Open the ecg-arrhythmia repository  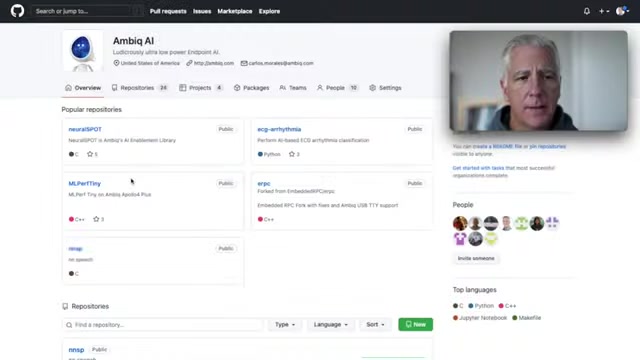[279, 129]
